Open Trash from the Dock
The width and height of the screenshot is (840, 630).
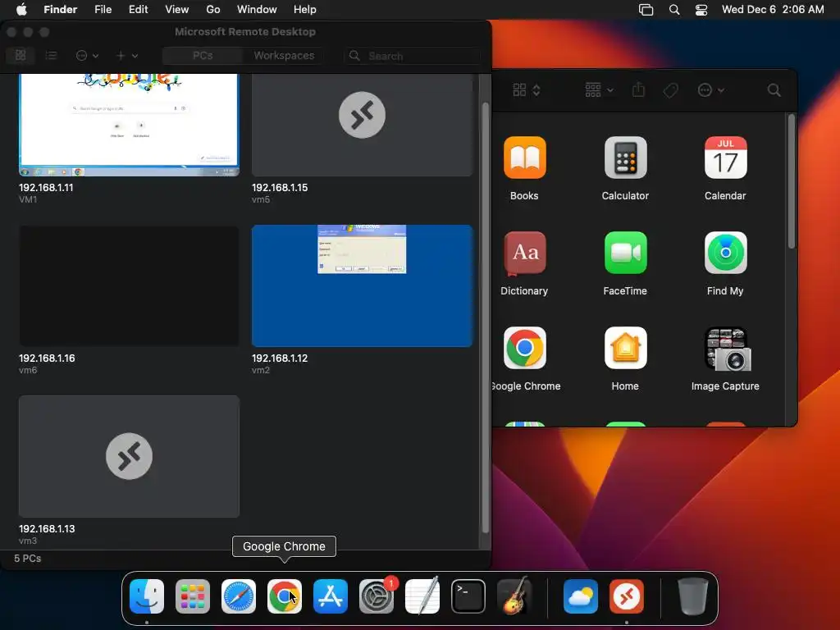[x=692, y=596]
